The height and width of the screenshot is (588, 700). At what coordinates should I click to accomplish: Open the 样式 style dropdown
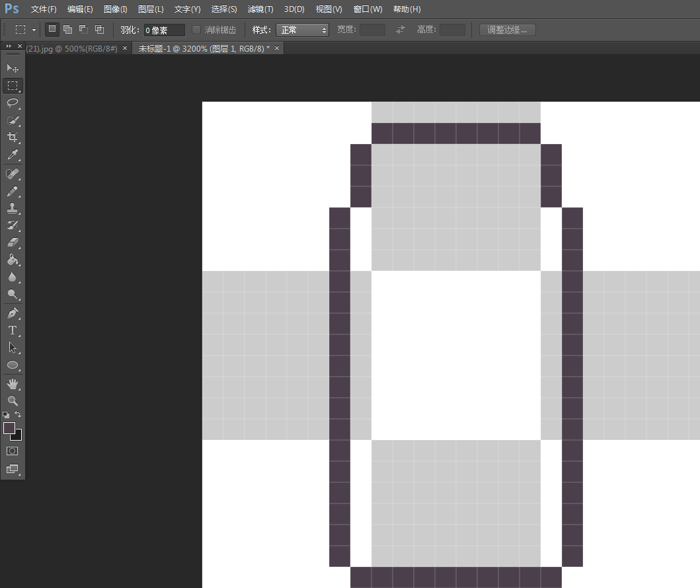click(302, 30)
